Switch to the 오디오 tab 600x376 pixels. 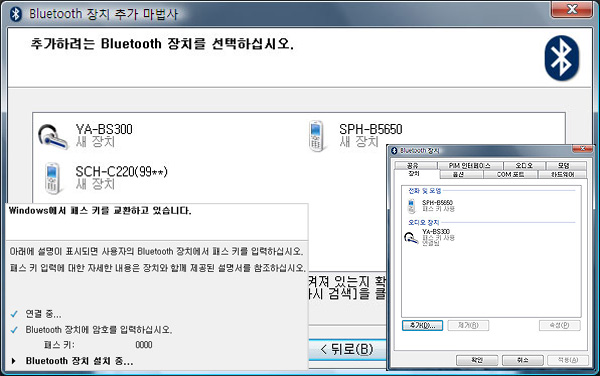tap(524, 166)
